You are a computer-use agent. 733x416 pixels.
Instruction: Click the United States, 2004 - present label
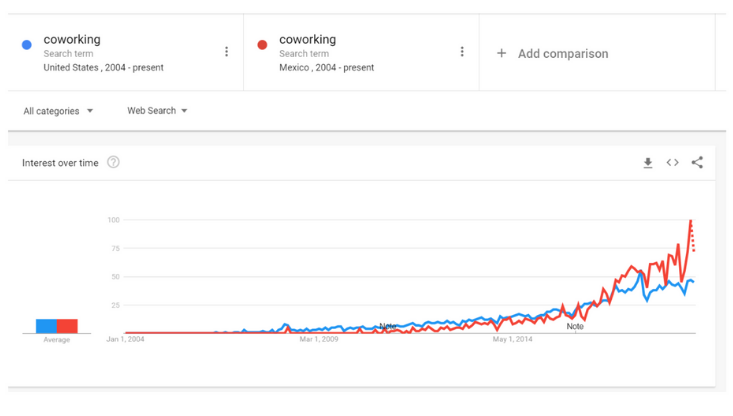[103, 68]
